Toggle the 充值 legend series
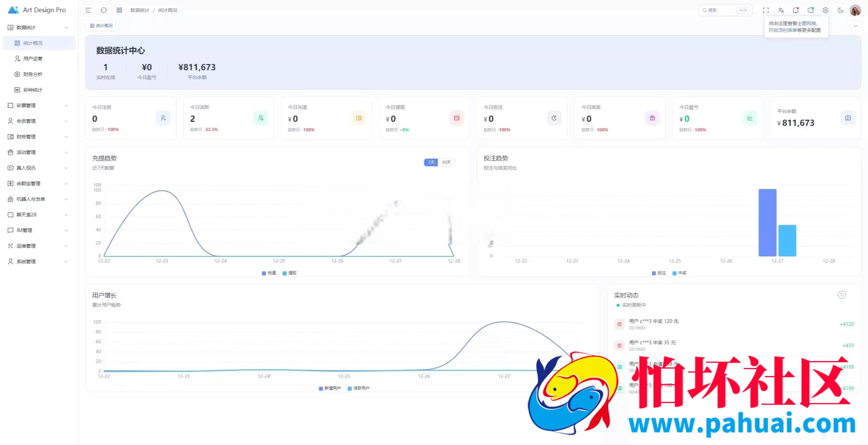 pyautogui.click(x=269, y=273)
